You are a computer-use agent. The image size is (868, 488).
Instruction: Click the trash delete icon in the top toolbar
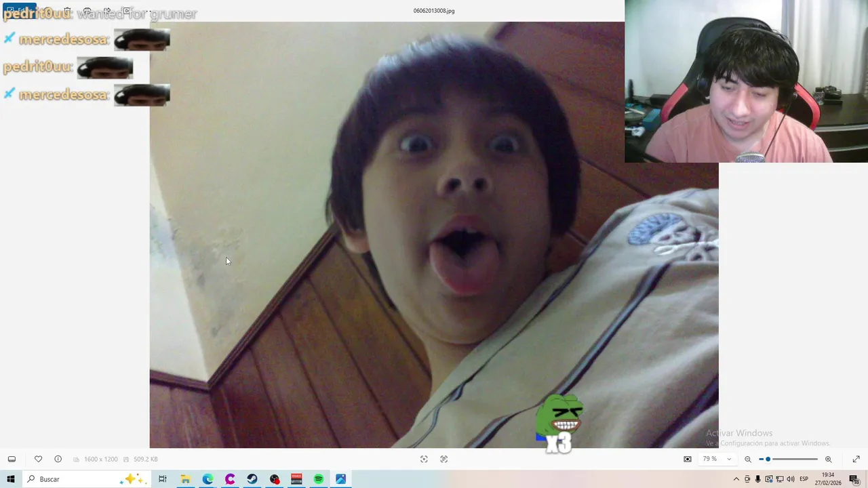67,11
